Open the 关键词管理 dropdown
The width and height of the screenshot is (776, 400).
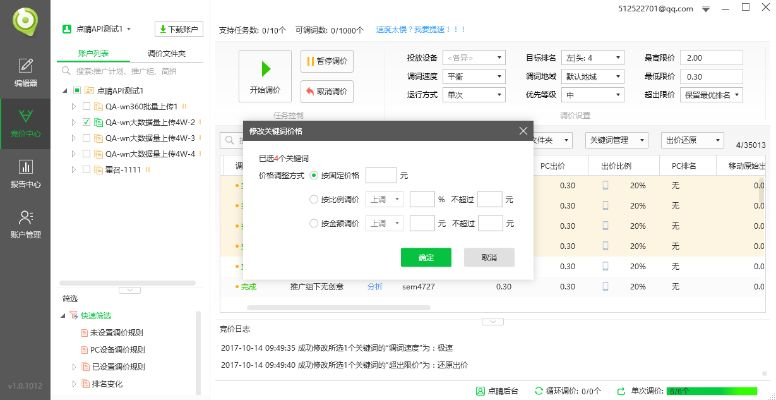pos(617,141)
